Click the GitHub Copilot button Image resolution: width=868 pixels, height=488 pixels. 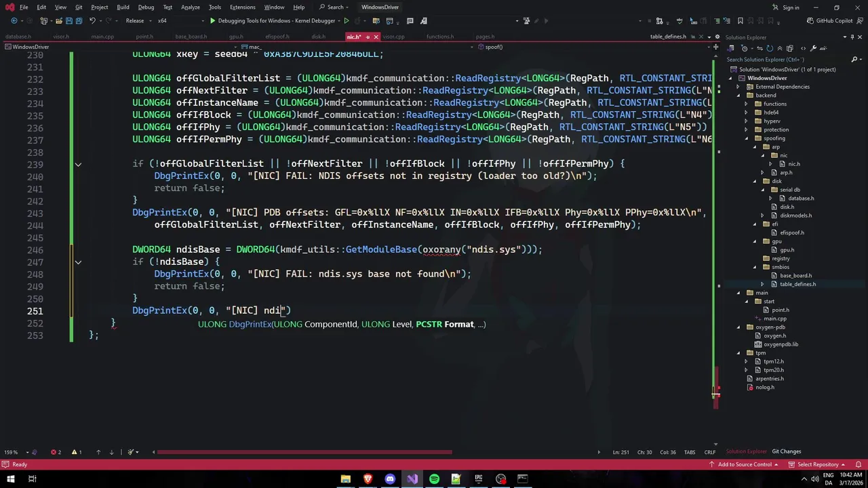pos(829,21)
